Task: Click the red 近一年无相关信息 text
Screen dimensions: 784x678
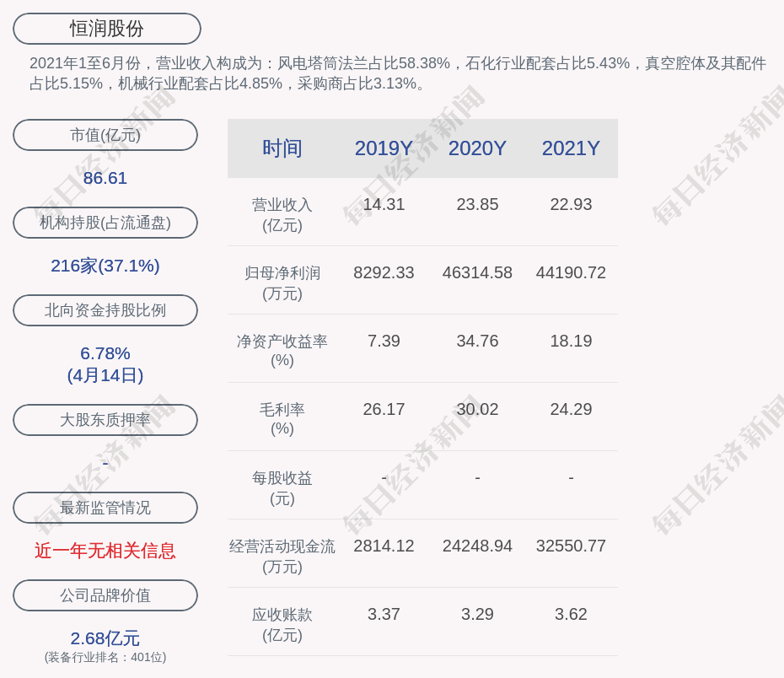Action: point(105,551)
